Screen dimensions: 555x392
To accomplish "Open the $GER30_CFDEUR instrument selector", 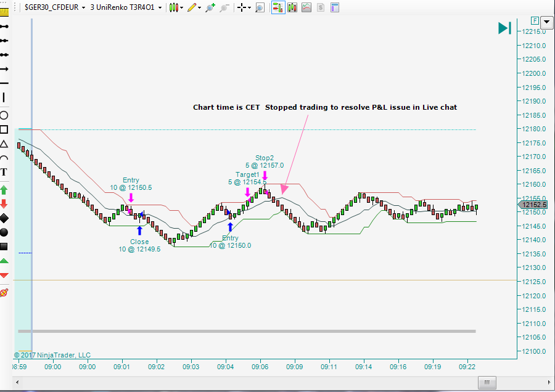I will [55, 7].
